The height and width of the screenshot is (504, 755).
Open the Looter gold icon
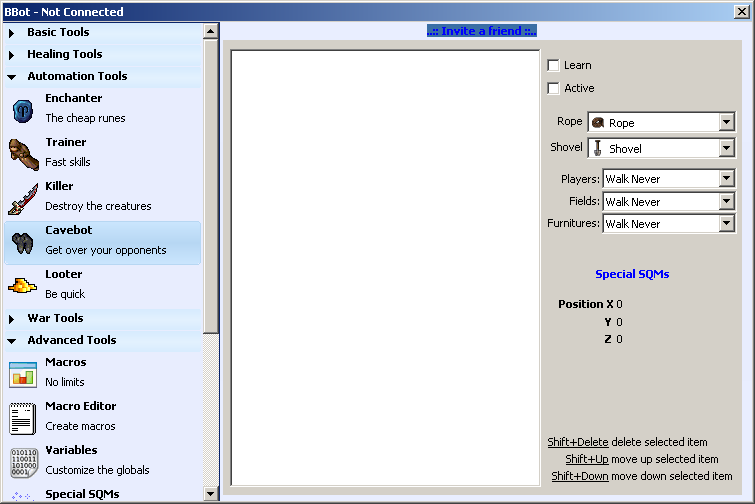click(23, 286)
